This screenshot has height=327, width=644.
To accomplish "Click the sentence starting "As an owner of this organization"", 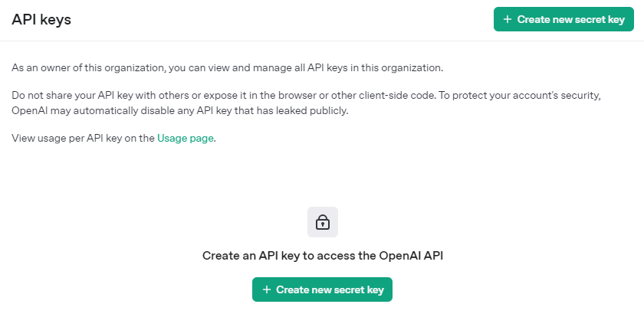I will (x=227, y=67).
